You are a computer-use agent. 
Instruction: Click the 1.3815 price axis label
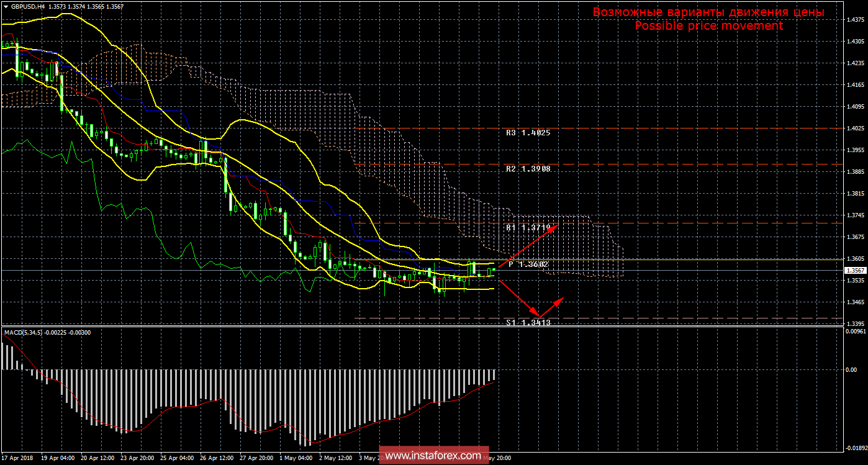click(855, 194)
